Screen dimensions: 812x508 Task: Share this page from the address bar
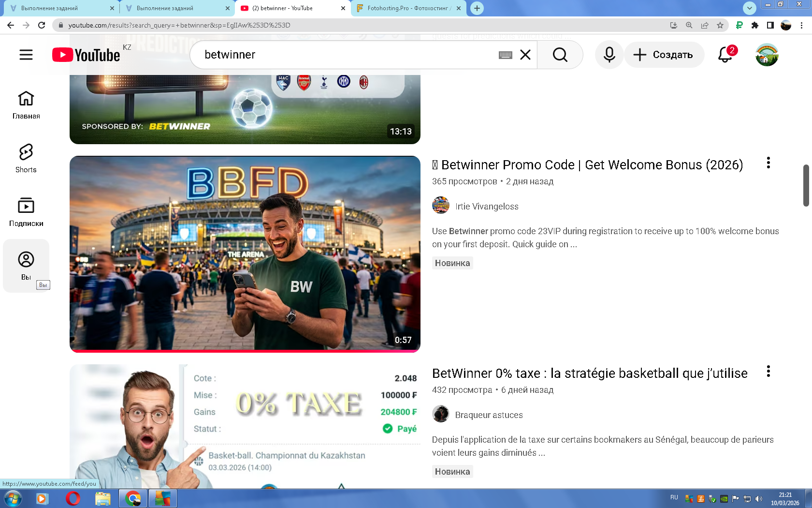[x=705, y=25]
